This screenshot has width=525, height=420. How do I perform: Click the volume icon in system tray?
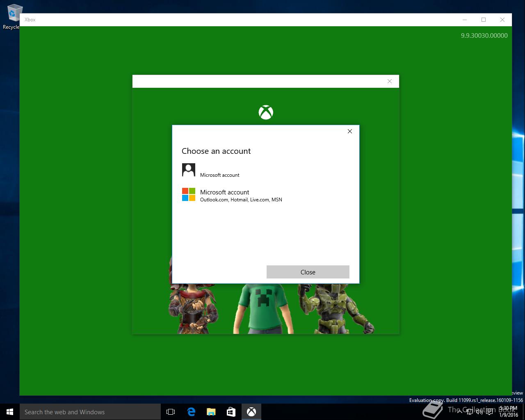tap(479, 412)
